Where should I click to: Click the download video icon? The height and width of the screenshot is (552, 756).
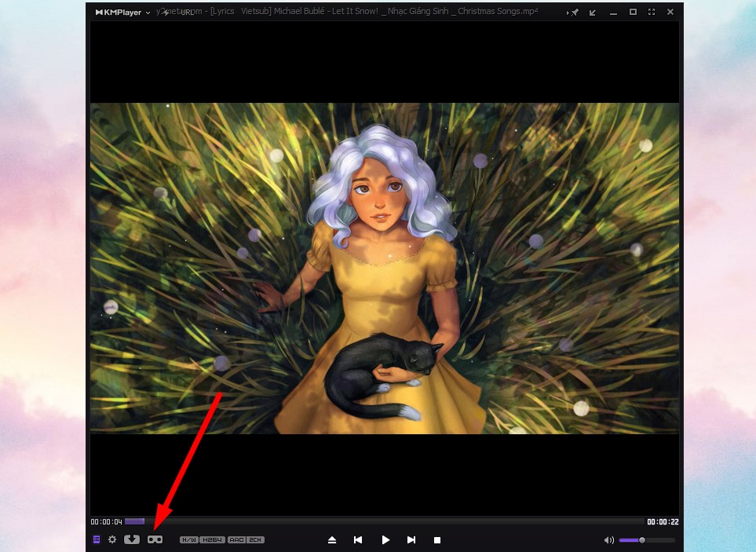point(132,539)
